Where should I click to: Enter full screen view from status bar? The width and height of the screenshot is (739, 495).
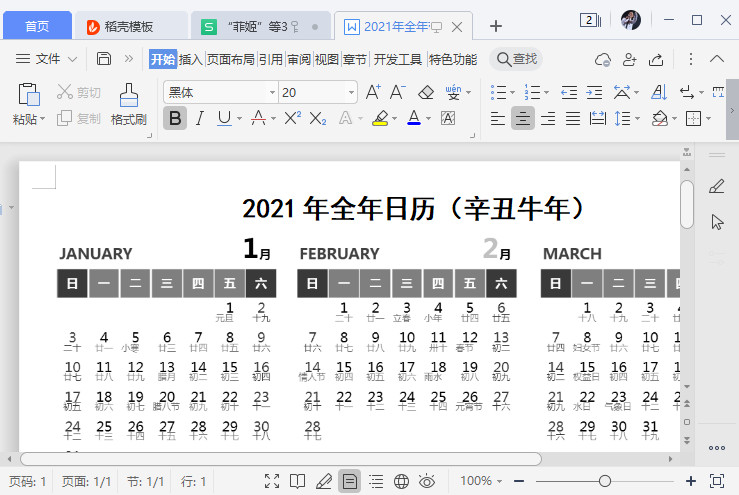point(272,481)
